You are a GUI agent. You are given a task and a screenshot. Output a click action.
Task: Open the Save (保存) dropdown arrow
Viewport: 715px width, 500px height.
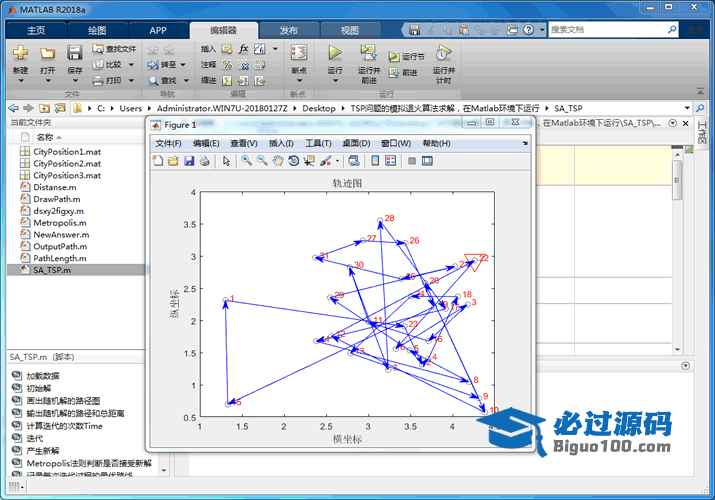pyautogui.click(x=75, y=81)
